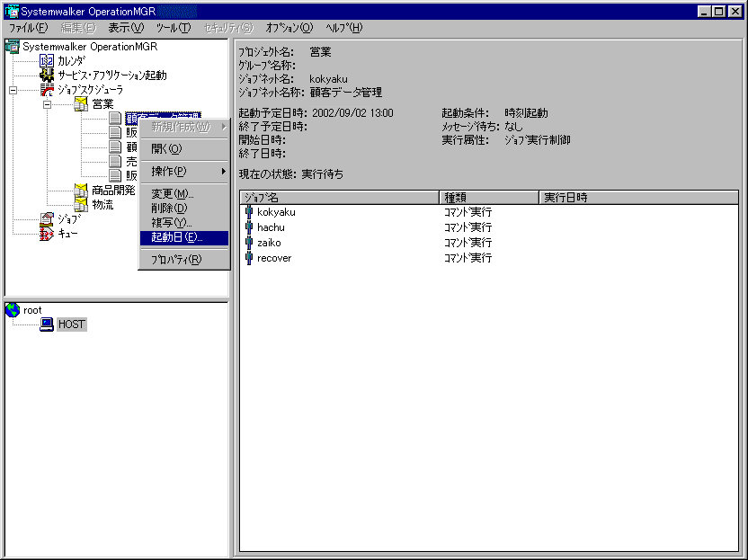
Task: Select the キュー tree label
Action: 67,233
